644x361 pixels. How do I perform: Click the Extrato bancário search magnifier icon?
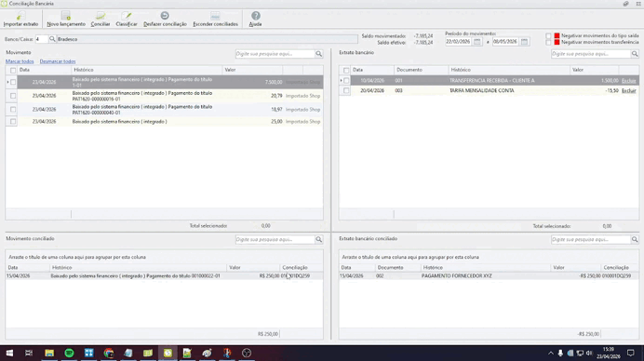point(635,54)
